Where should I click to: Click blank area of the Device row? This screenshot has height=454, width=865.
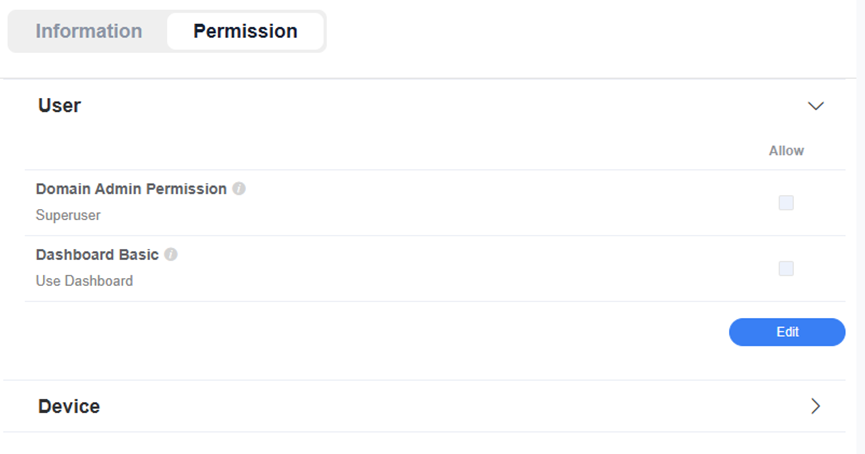coord(441,407)
